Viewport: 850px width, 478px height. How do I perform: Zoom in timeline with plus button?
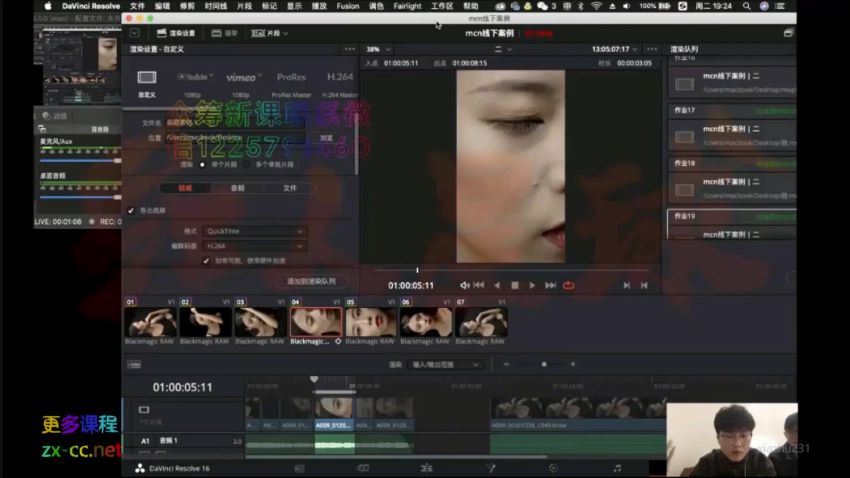click(573, 365)
